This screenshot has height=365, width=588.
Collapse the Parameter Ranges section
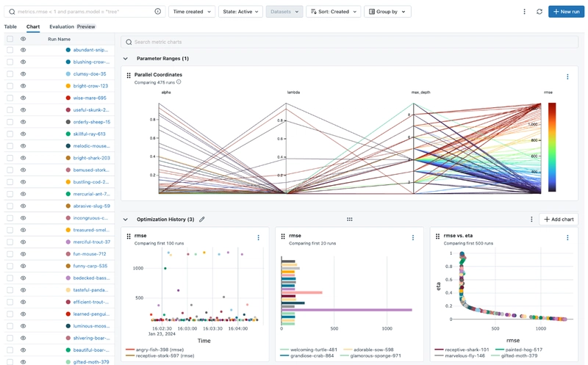point(126,59)
